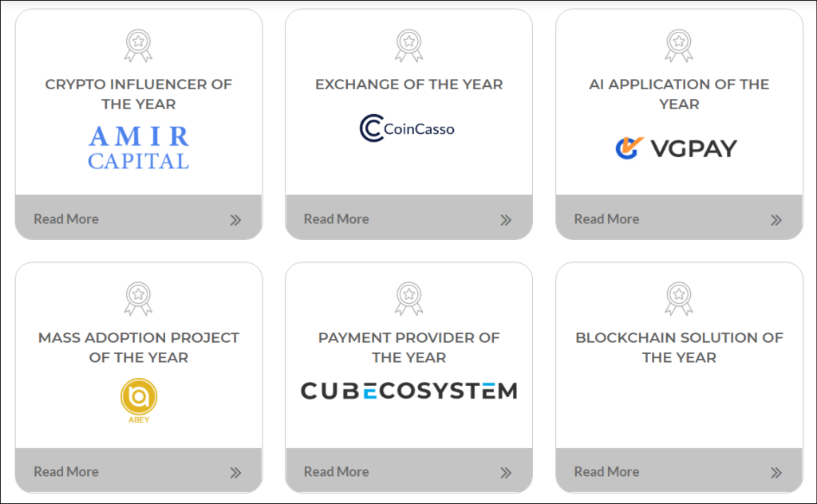817x504 pixels.
Task: Click Read More under Mass Adoption Project
Action: (x=66, y=472)
